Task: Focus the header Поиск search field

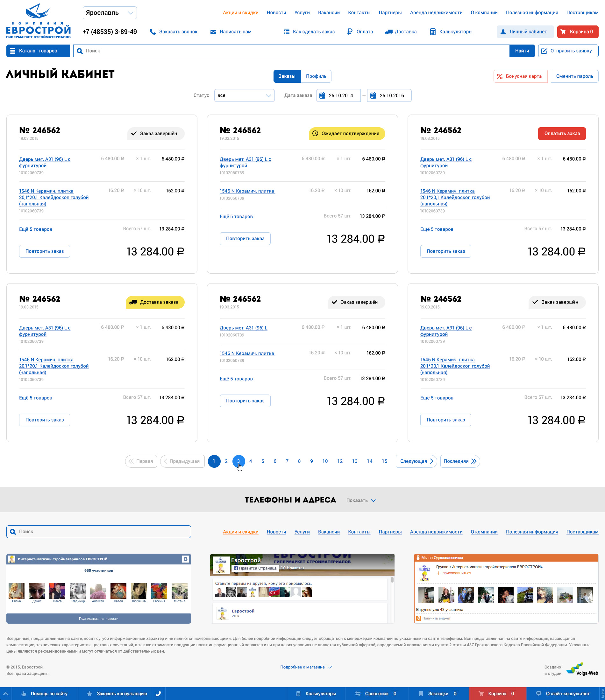Action: [291, 51]
